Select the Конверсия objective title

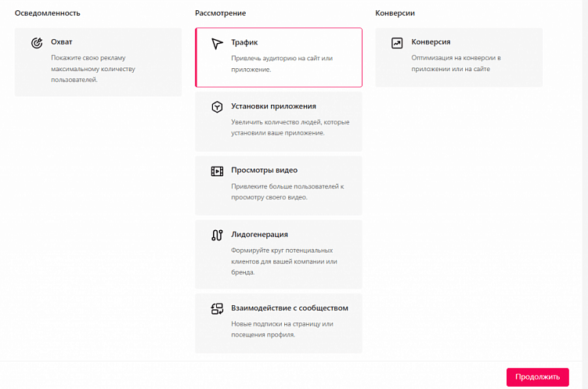[x=431, y=42]
